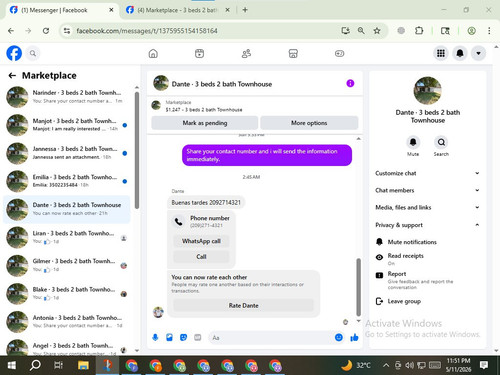The image size is (500, 375).
Task: Bookmark the page with the star icon
Action: (x=377, y=31)
